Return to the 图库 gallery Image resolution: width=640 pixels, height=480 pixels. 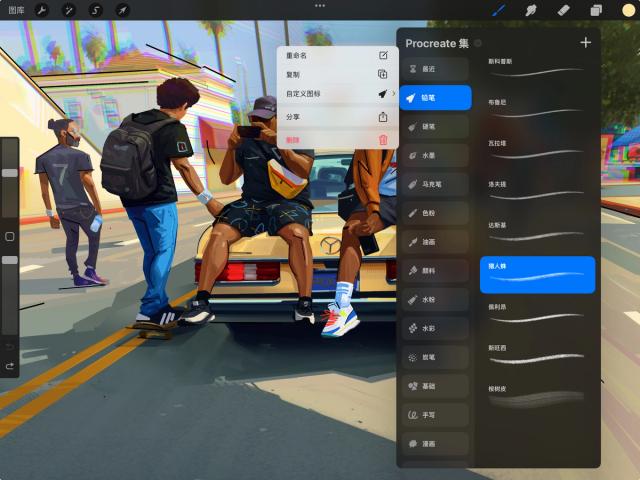(16, 10)
